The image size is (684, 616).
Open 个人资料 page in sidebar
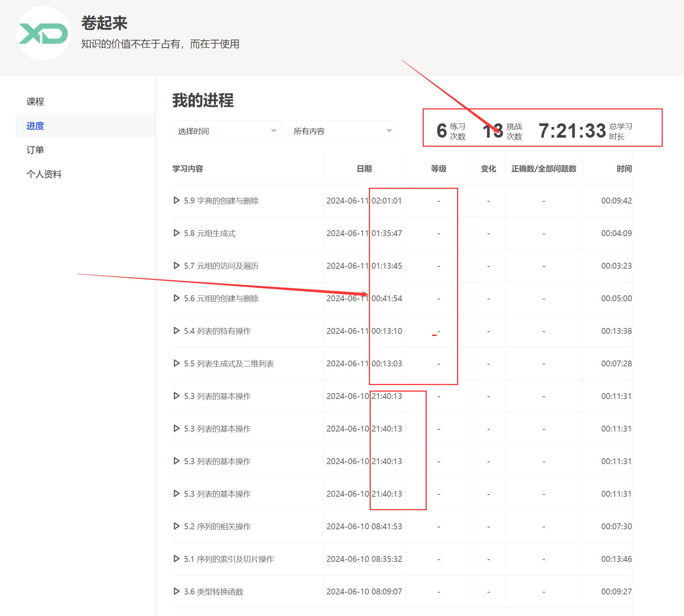pyautogui.click(x=44, y=174)
